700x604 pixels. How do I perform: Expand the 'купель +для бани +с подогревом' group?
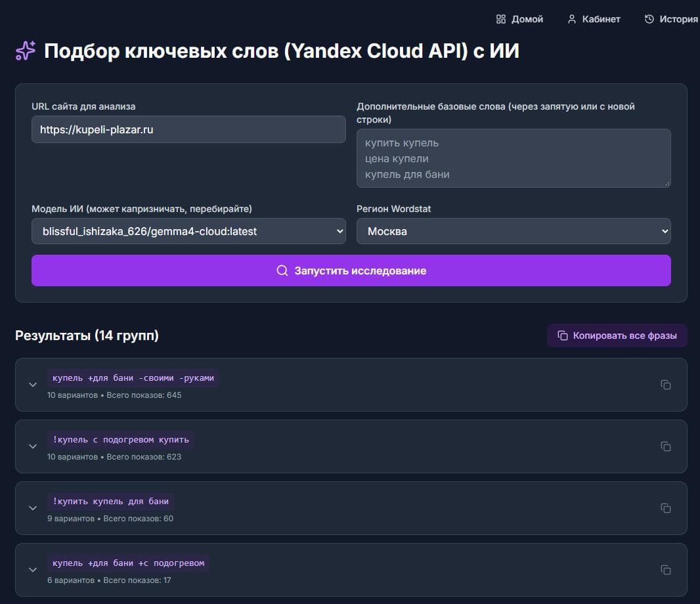coord(33,570)
